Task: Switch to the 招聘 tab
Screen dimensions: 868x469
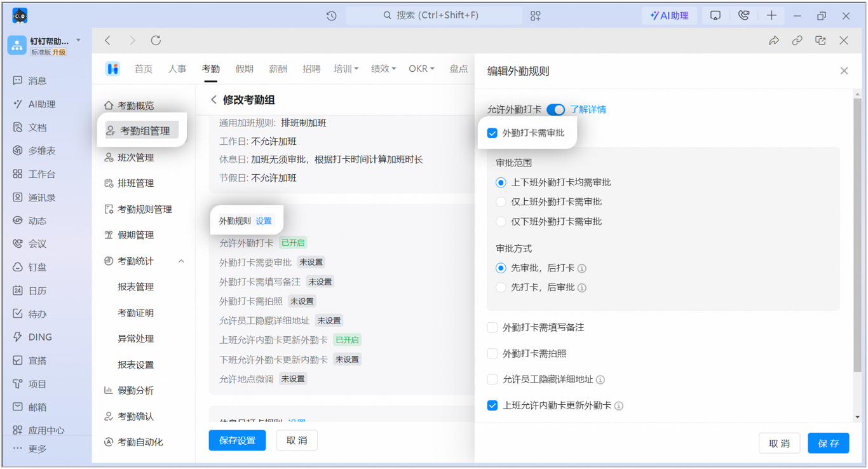Action: [x=311, y=69]
